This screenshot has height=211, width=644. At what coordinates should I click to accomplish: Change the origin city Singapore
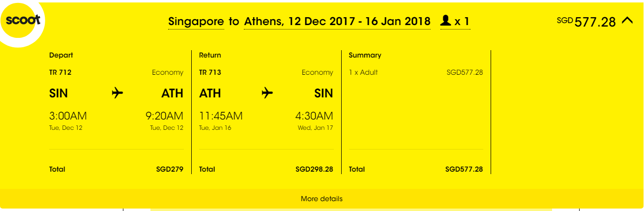[x=196, y=22]
